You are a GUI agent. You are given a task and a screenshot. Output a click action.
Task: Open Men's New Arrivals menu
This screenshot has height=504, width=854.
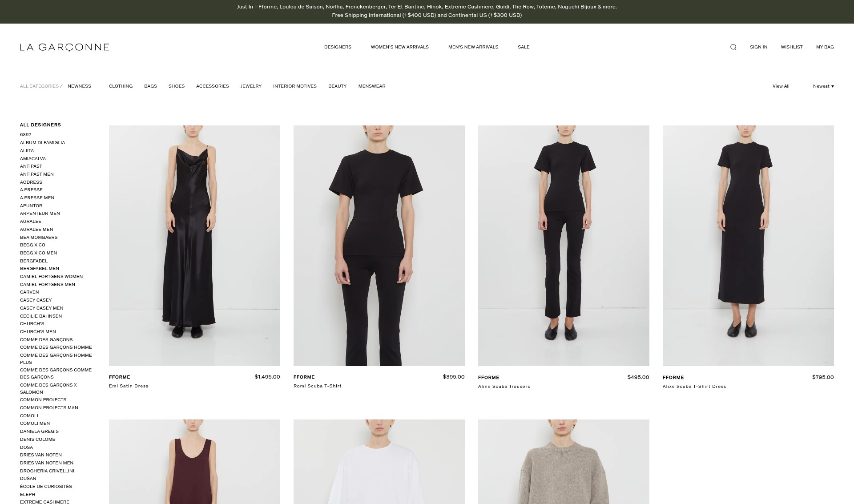pos(473,47)
